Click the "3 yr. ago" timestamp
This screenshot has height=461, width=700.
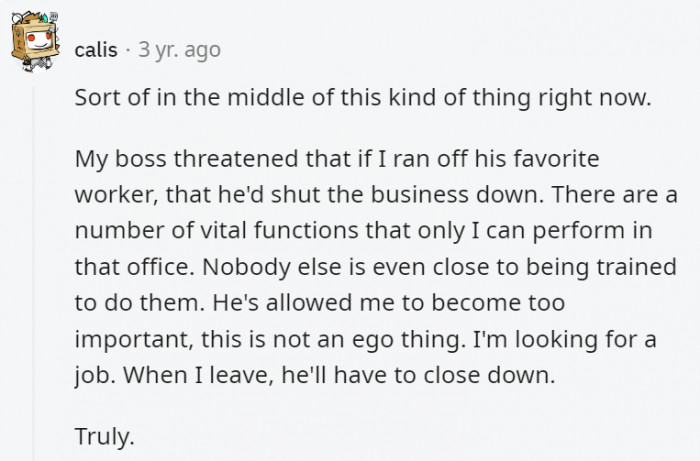tap(179, 49)
